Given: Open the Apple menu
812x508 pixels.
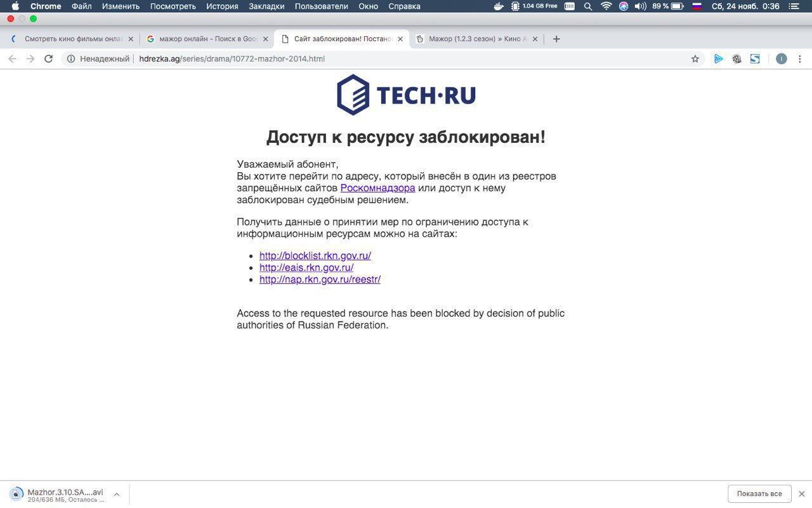Looking at the screenshot, I should click(16, 6).
